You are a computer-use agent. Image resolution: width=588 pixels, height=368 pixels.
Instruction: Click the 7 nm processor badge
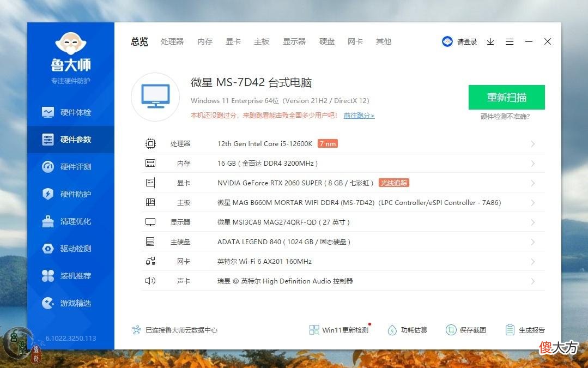328,144
